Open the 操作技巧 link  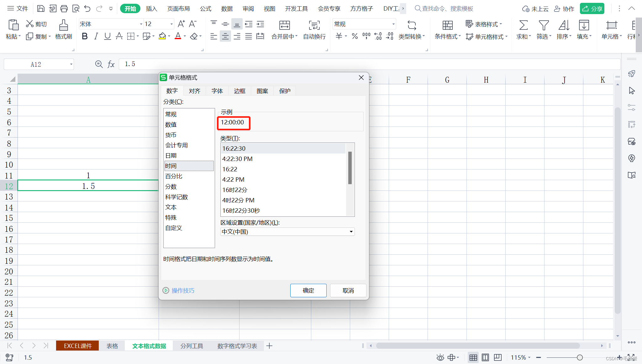coord(183,290)
